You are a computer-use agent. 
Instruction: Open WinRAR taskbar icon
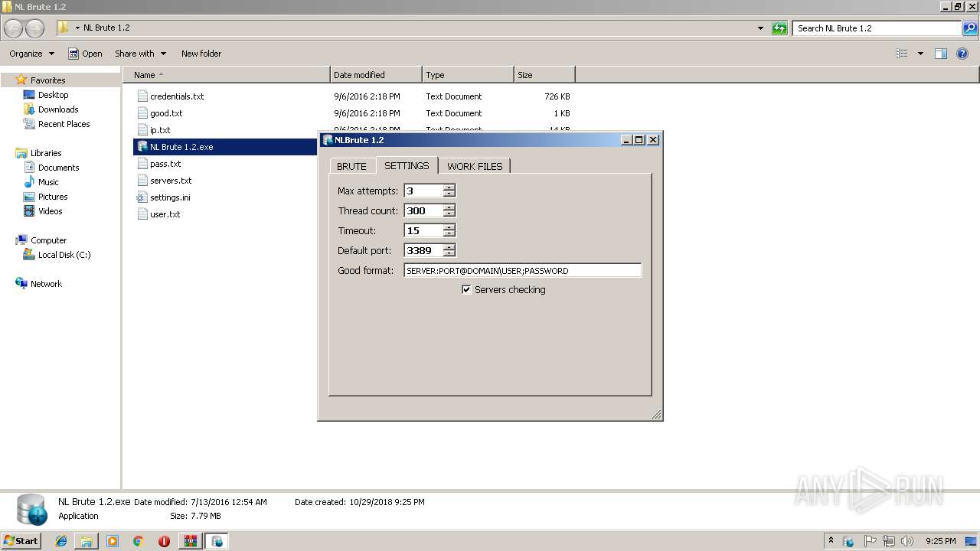click(x=190, y=541)
